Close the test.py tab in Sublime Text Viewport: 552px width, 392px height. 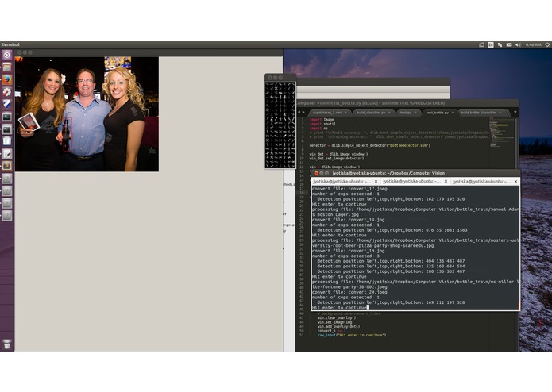point(415,113)
